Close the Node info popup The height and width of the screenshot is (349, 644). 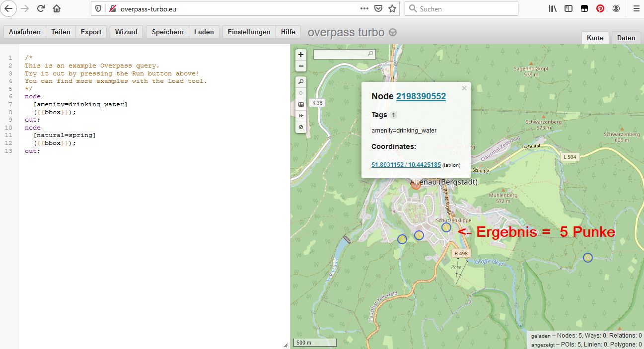coord(464,88)
